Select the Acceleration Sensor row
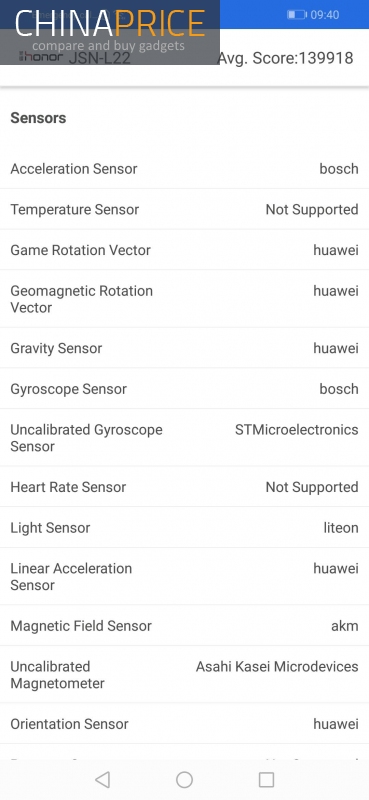This screenshot has width=369, height=800. (184, 168)
